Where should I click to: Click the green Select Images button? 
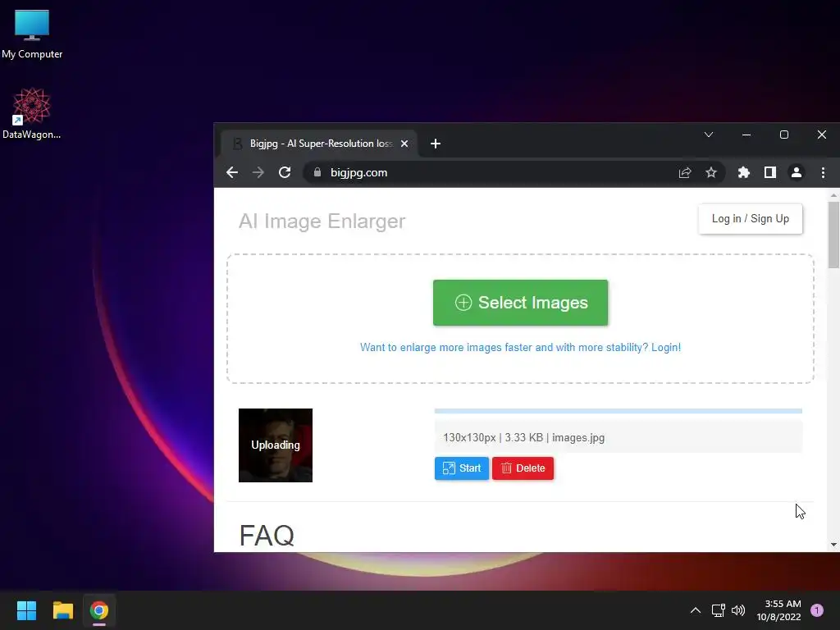point(520,303)
